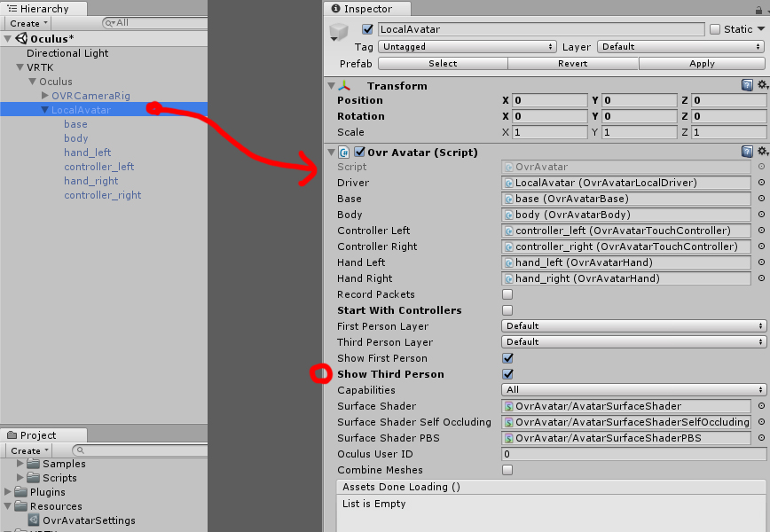Click the object picker for Hand Right
Viewport: 770px width, 532px height.
coord(761,278)
